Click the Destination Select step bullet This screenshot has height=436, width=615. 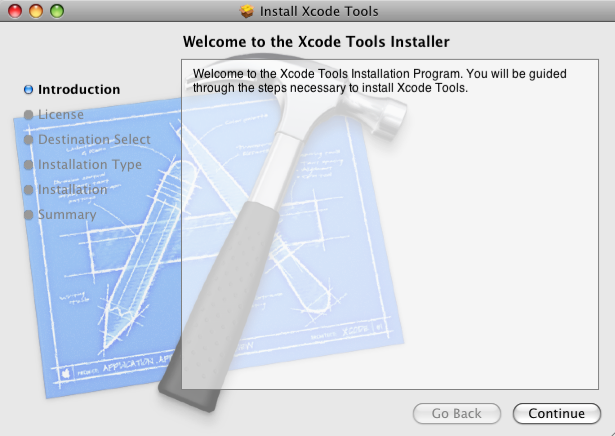coord(28,140)
